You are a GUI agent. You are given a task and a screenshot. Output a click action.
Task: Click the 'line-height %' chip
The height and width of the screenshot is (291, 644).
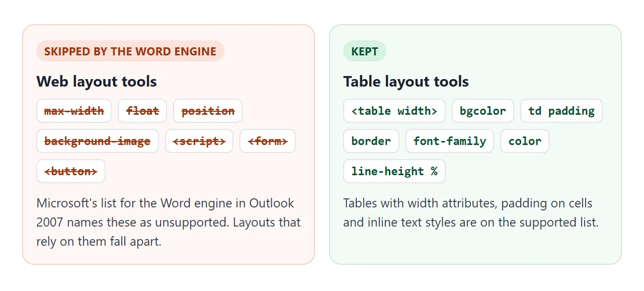(394, 171)
